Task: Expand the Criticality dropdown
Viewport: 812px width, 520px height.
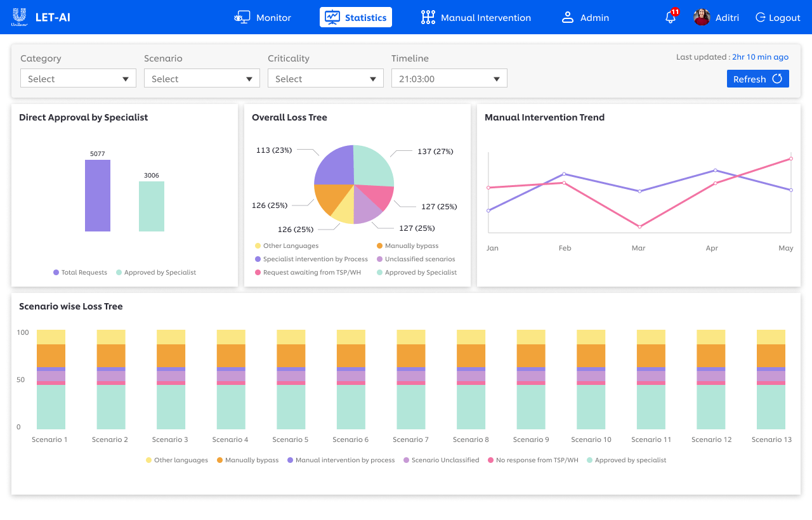Action: click(x=325, y=79)
